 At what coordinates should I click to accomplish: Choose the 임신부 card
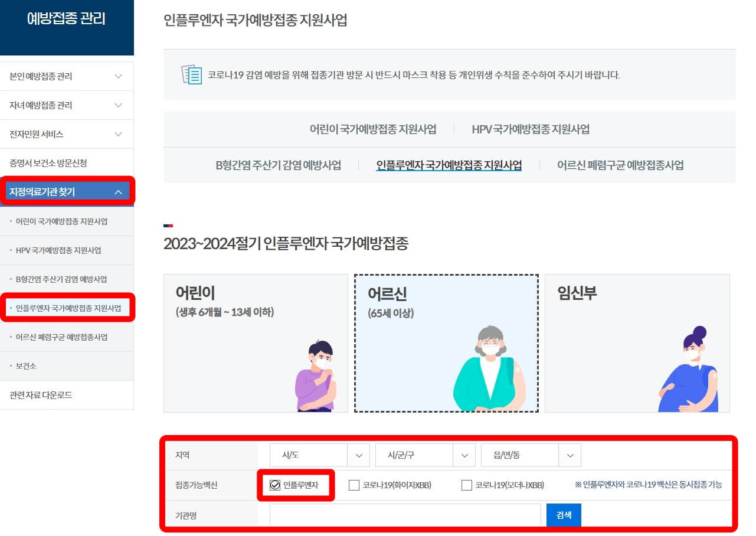point(637,343)
